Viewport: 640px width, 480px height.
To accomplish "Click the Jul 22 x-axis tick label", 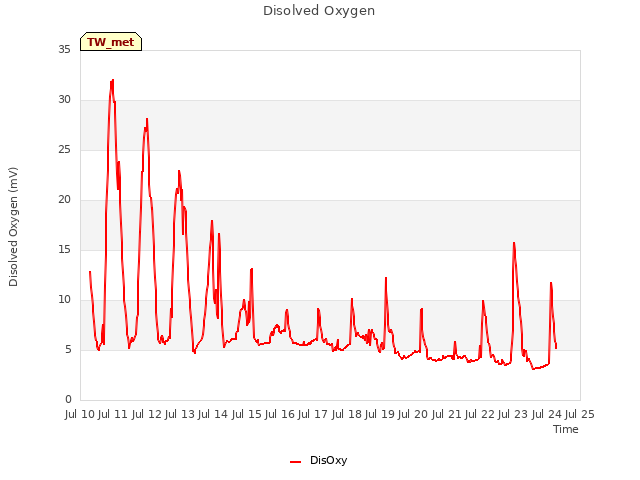I will [x=480, y=414].
